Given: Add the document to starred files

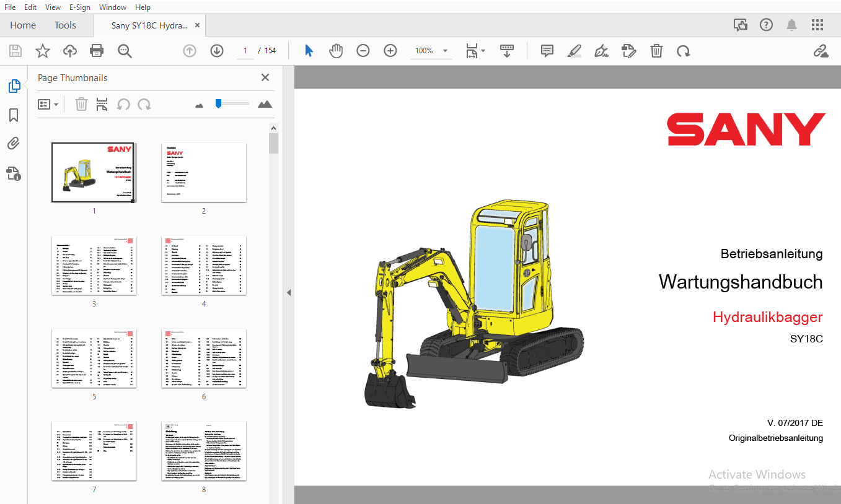Looking at the screenshot, I should point(43,51).
